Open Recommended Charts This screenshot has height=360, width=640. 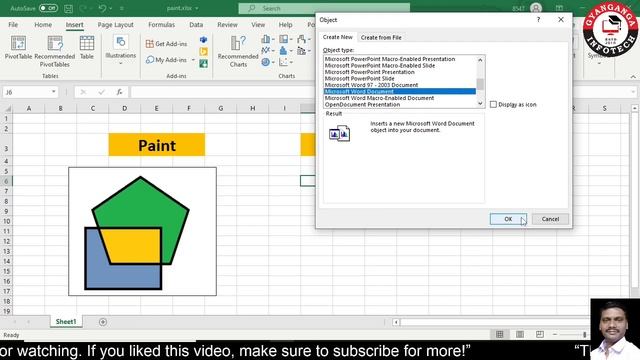238,51
